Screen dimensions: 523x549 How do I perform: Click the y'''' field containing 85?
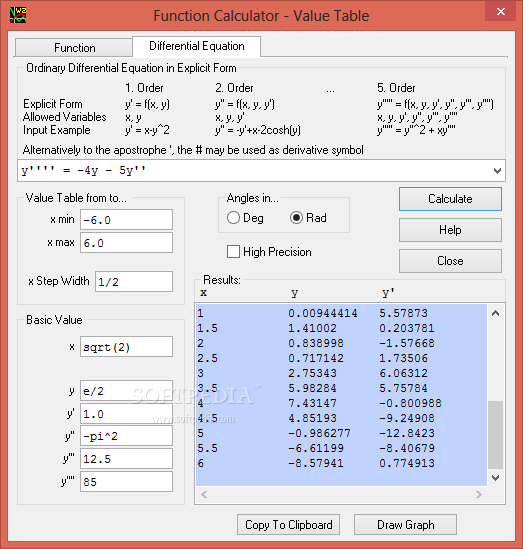coord(126,482)
